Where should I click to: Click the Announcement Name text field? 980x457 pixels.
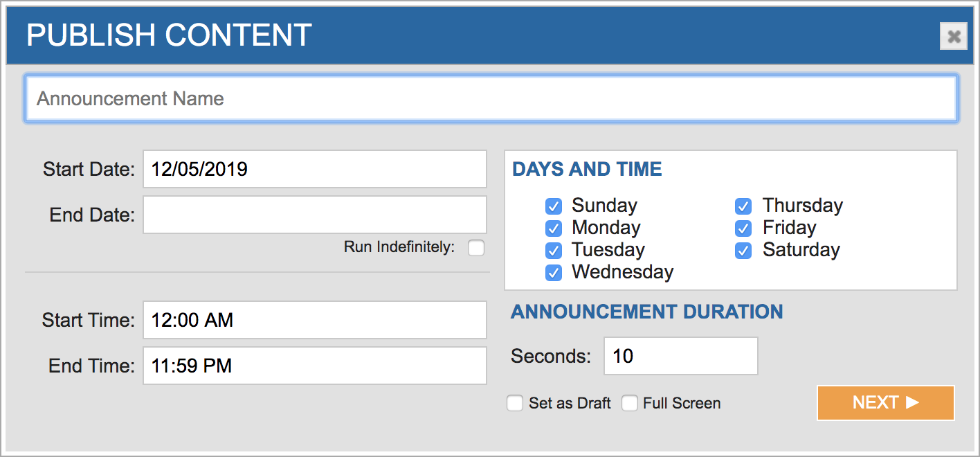point(491,99)
